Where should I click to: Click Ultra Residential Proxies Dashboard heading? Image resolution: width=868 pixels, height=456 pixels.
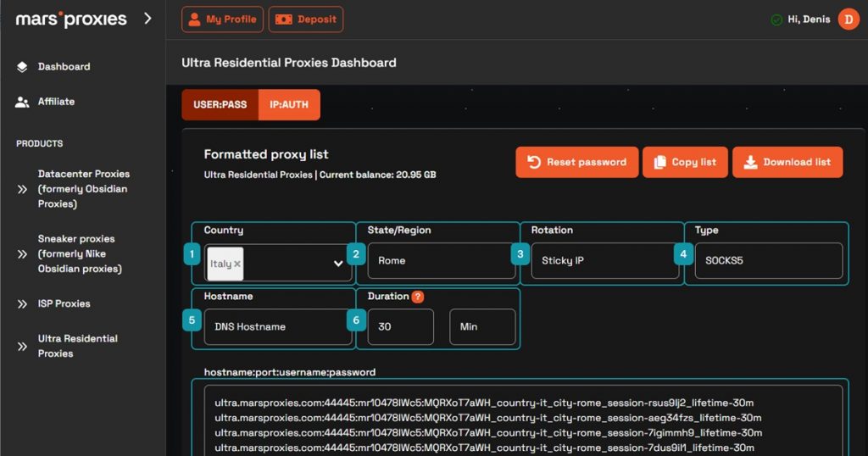[289, 63]
